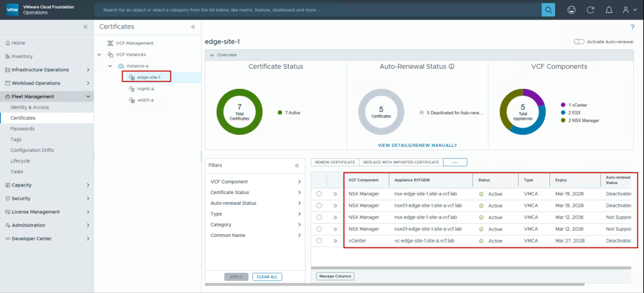644x293 pixels.
Task: Click the wld01-a domain icon
Action: click(132, 100)
